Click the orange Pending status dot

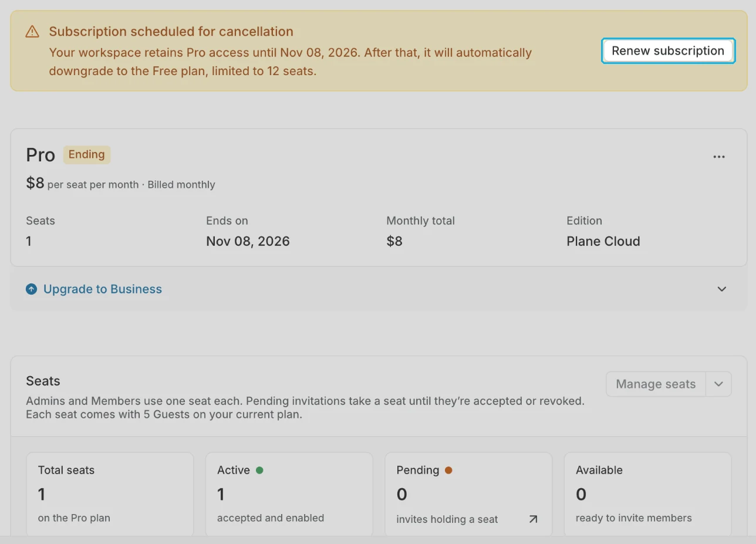448,470
